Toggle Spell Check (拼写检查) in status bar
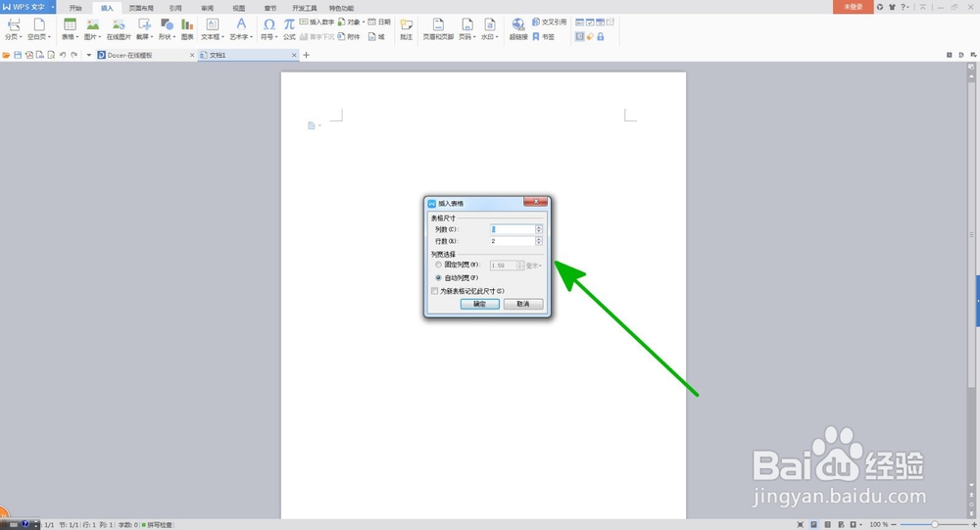 click(157, 525)
